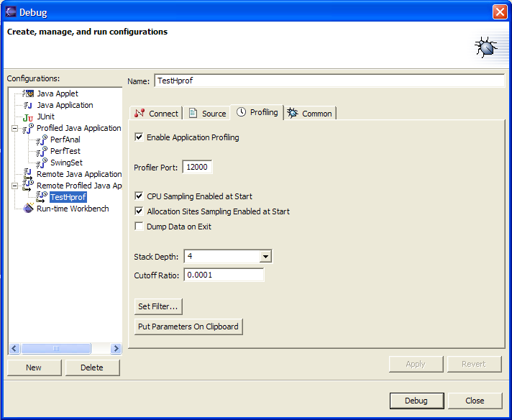This screenshot has height=420, width=512.
Task: Select the Remote Java Application label
Action: point(79,174)
